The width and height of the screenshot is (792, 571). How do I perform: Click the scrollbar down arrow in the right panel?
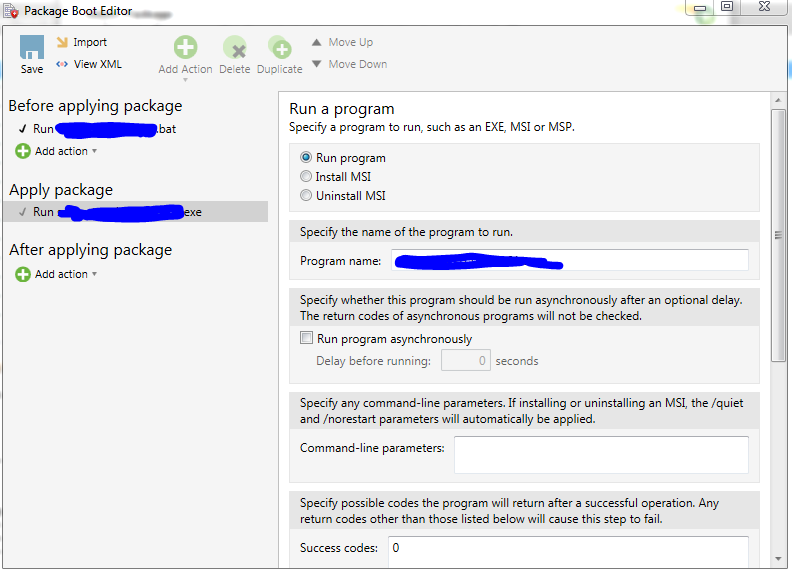tap(778, 559)
